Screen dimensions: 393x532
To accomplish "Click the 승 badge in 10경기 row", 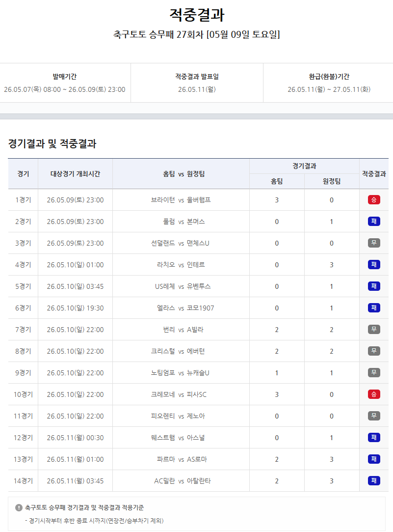I will [374, 394].
